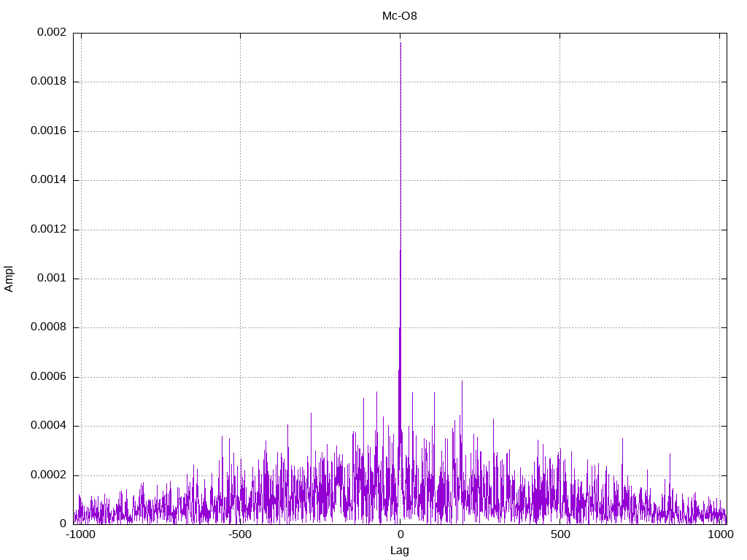This screenshot has width=747, height=560.
Task: Click the 0.0006 y-axis tick label
Action: pos(48,377)
